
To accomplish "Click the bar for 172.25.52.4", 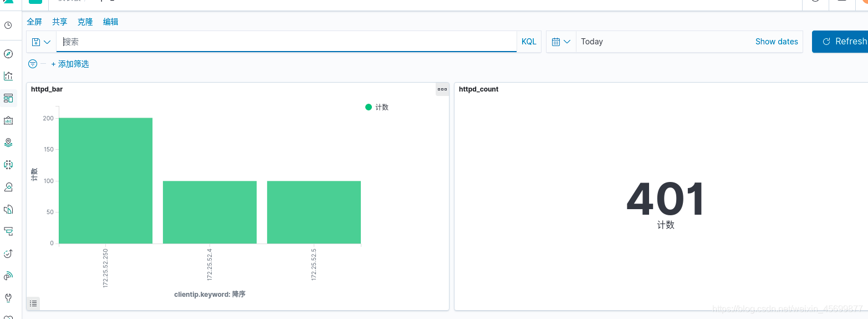I will (x=210, y=212).
